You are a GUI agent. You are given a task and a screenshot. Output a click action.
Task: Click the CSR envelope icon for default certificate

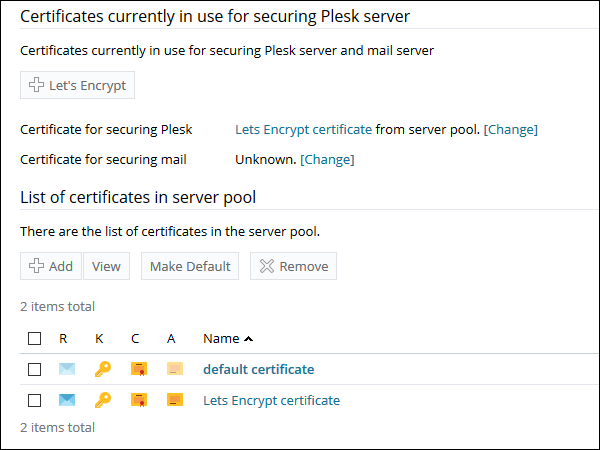[x=67, y=369]
